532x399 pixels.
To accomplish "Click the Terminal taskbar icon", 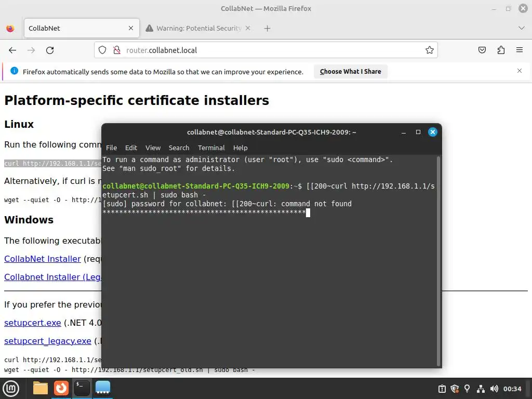I will (x=82, y=388).
